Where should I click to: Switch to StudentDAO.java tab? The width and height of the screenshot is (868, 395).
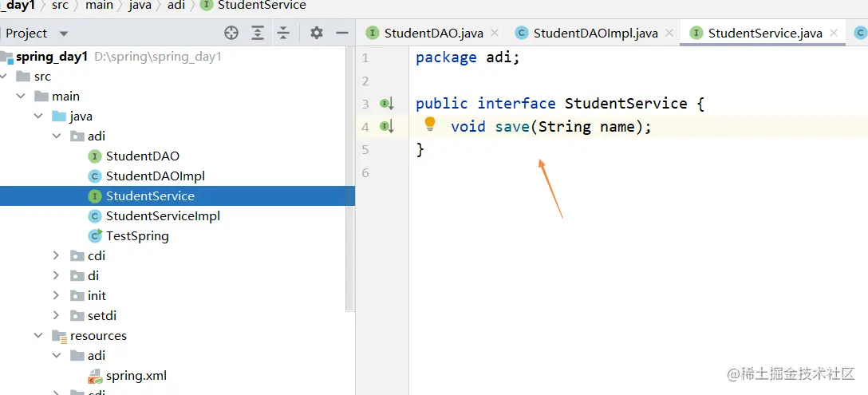coord(434,34)
